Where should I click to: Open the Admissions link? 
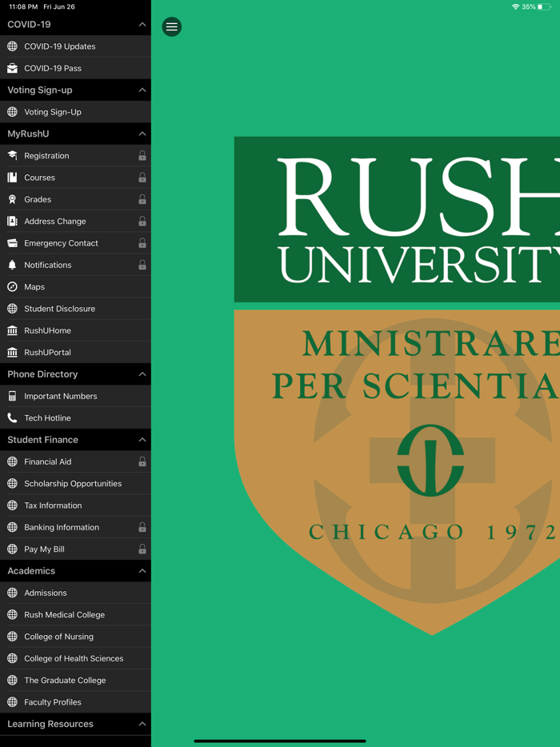pos(75,593)
